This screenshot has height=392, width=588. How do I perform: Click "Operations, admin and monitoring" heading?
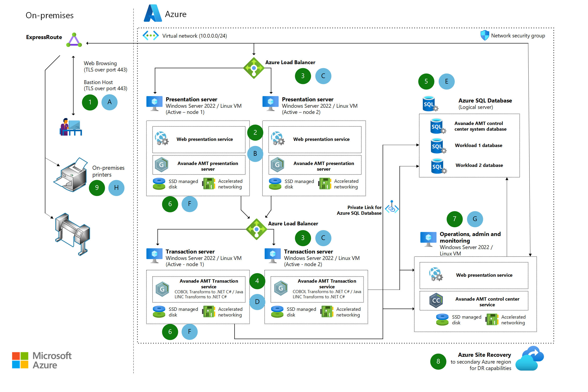[x=470, y=237]
